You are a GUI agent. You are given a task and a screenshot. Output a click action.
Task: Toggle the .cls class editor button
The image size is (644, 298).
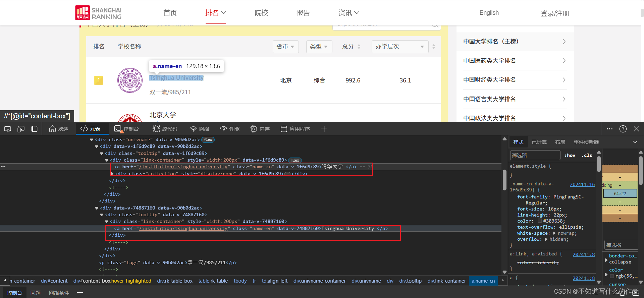(587, 155)
